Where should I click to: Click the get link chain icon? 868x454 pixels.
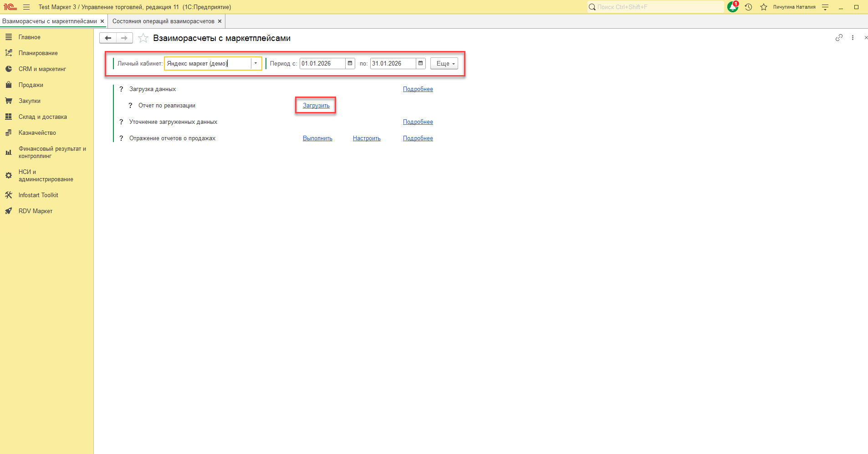[839, 38]
